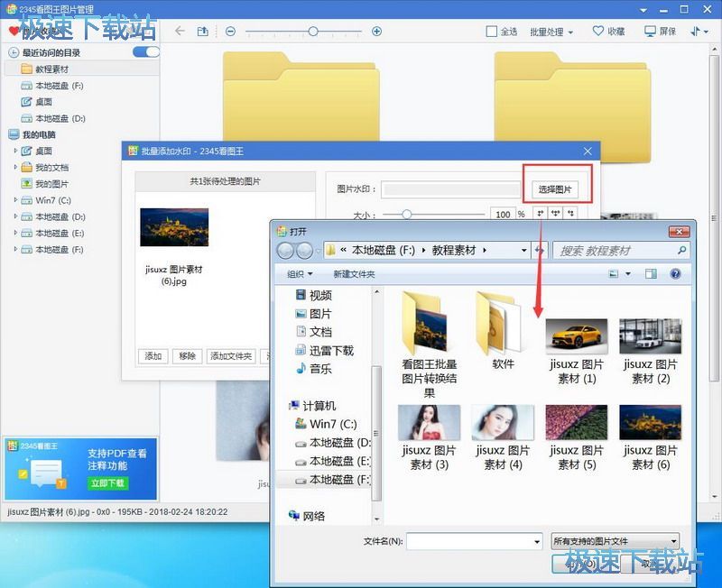Image resolution: width=722 pixels, height=588 pixels.
Task: Select 音乐 library in navigation pane
Action: pos(314,369)
